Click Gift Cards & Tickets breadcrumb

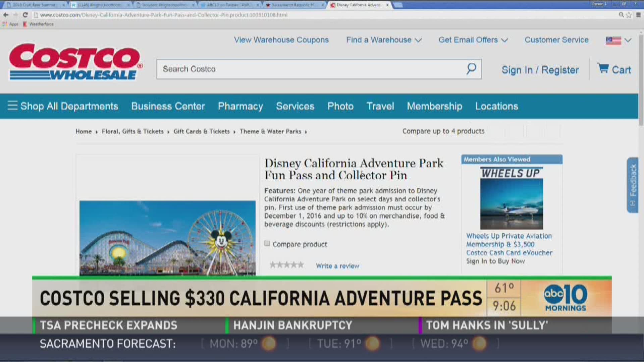202,131
